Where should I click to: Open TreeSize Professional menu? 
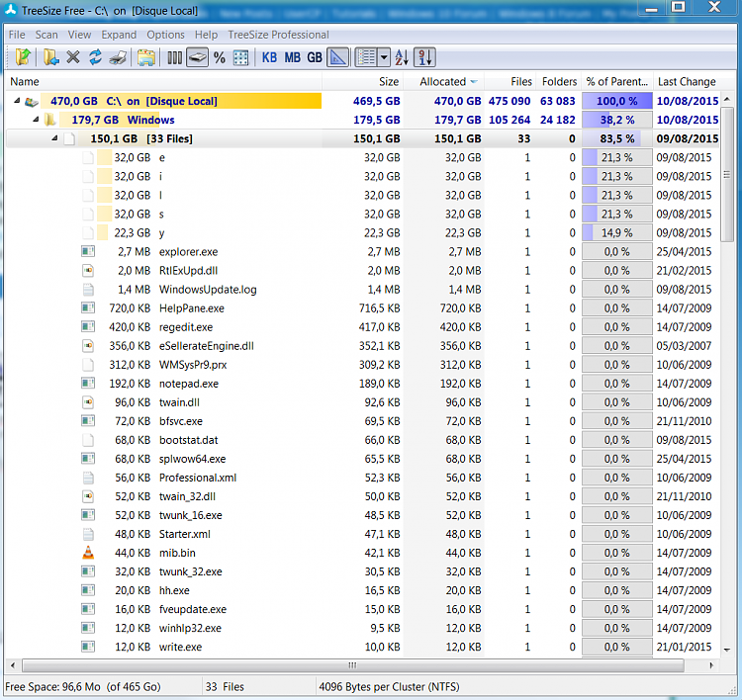coord(278,35)
